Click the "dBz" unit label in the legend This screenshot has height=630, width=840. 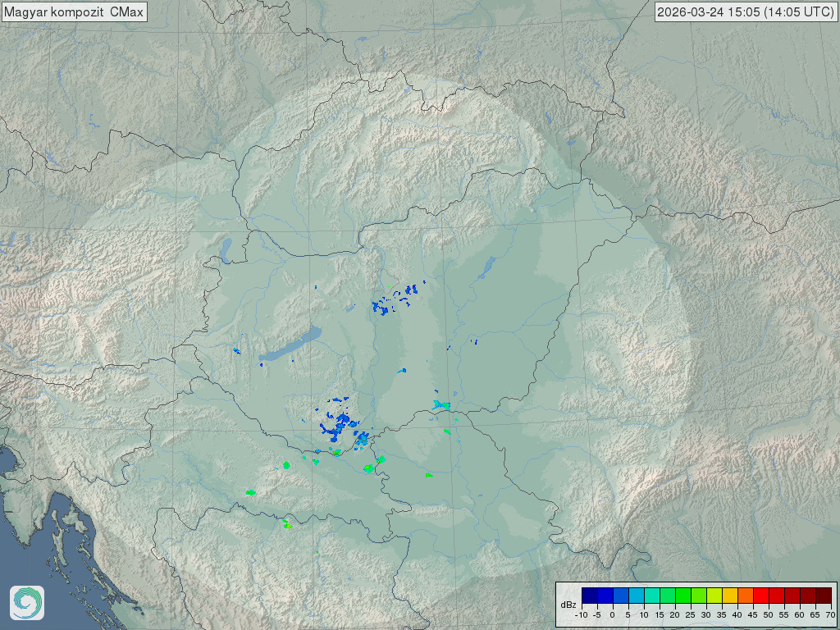click(568, 605)
